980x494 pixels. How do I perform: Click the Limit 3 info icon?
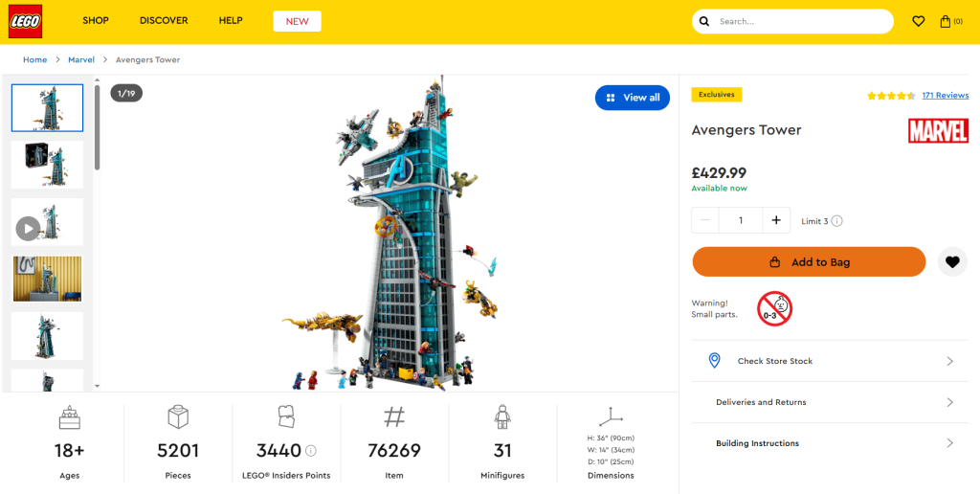[x=837, y=221]
